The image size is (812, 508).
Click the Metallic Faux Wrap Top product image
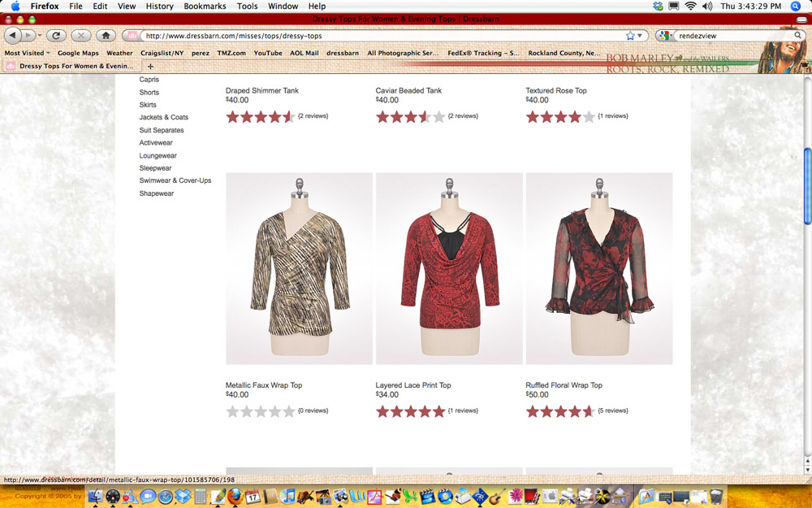tap(300, 268)
